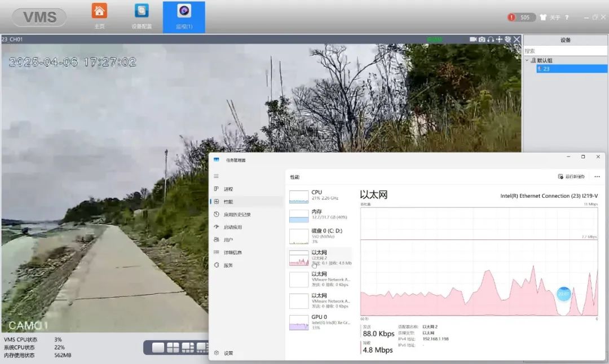Viewport: 609px width, 364px height.
Task: Open the help question mark icon
Action: click(567, 17)
